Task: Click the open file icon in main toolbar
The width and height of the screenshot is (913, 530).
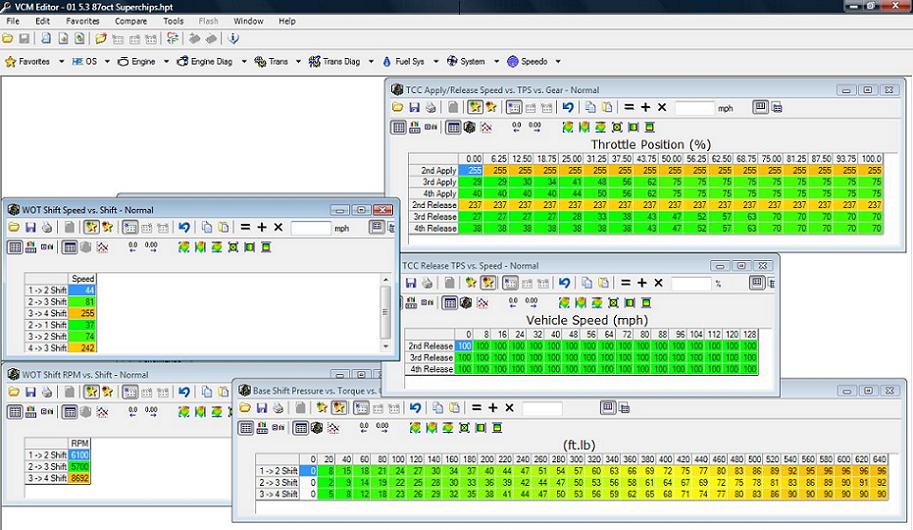Action: tap(8, 39)
